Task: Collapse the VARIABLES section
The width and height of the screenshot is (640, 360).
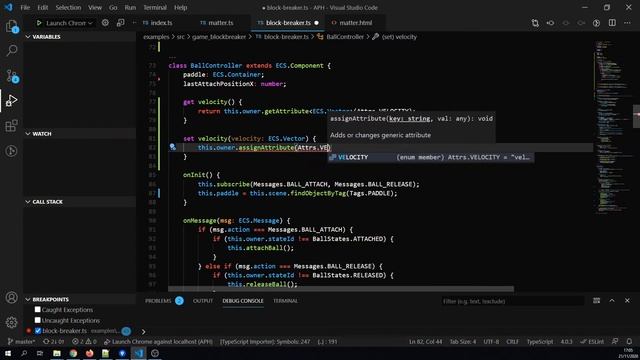Action: click(80, 37)
